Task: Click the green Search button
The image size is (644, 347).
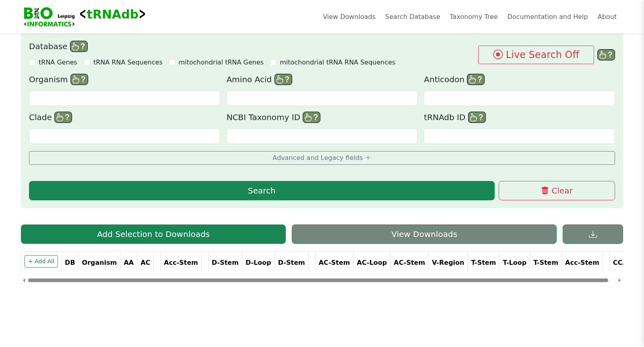Action: click(x=262, y=191)
